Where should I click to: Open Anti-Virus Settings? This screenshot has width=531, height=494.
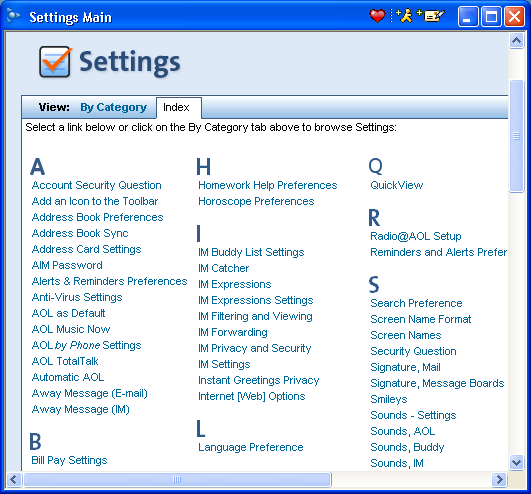click(x=77, y=297)
